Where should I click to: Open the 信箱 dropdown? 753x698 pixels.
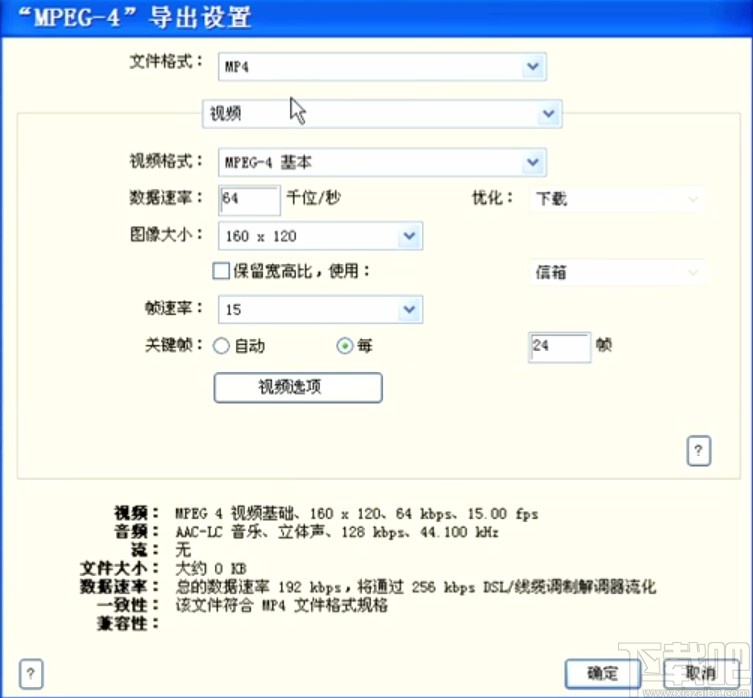[617, 272]
